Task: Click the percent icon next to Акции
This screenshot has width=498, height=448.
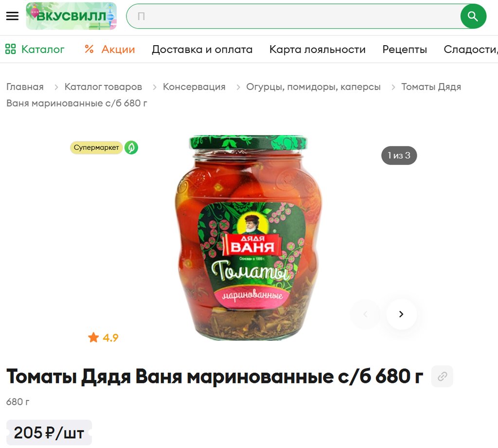Action: coord(89,49)
